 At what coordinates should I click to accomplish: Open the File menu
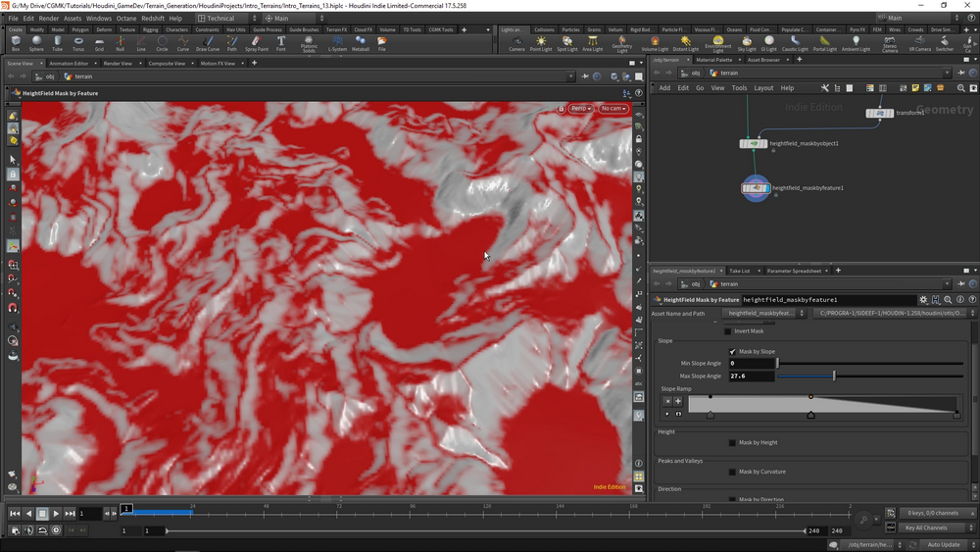pos(13,18)
